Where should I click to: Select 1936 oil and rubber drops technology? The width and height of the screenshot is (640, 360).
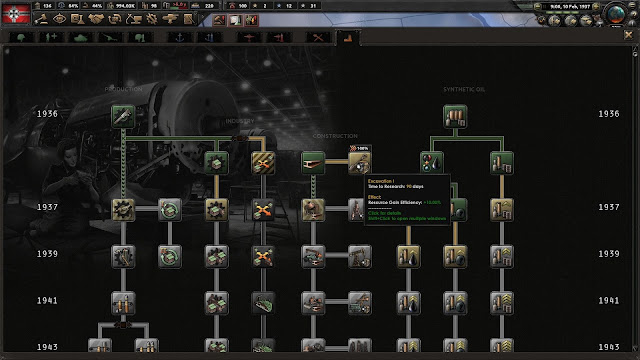[432, 163]
